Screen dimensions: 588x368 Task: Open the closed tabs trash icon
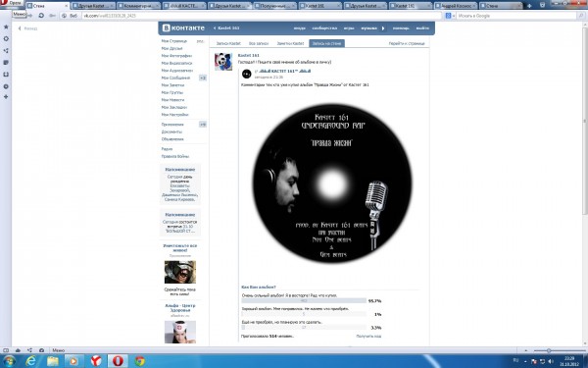click(542, 5)
